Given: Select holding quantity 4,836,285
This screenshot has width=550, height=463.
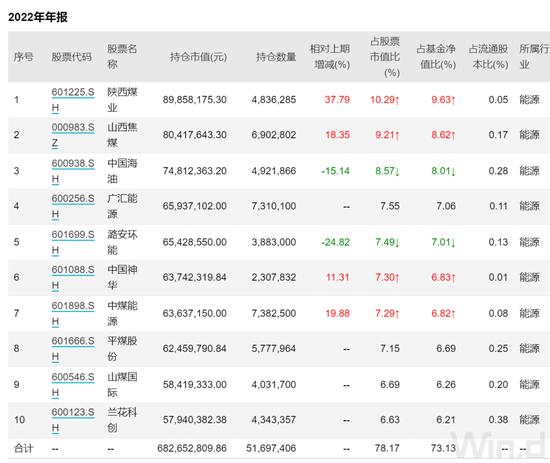Looking at the screenshot, I should pyautogui.click(x=274, y=100).
